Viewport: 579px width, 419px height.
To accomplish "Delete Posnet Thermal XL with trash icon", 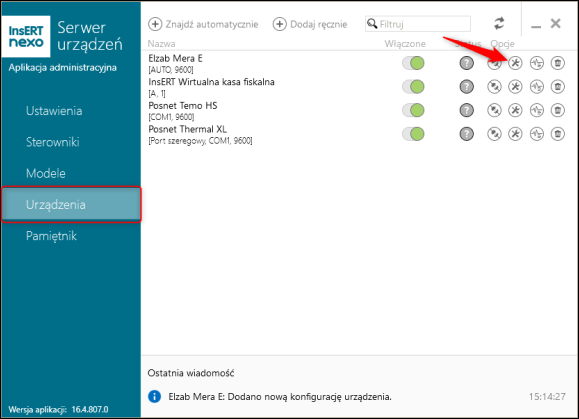I will click(558, 134).
